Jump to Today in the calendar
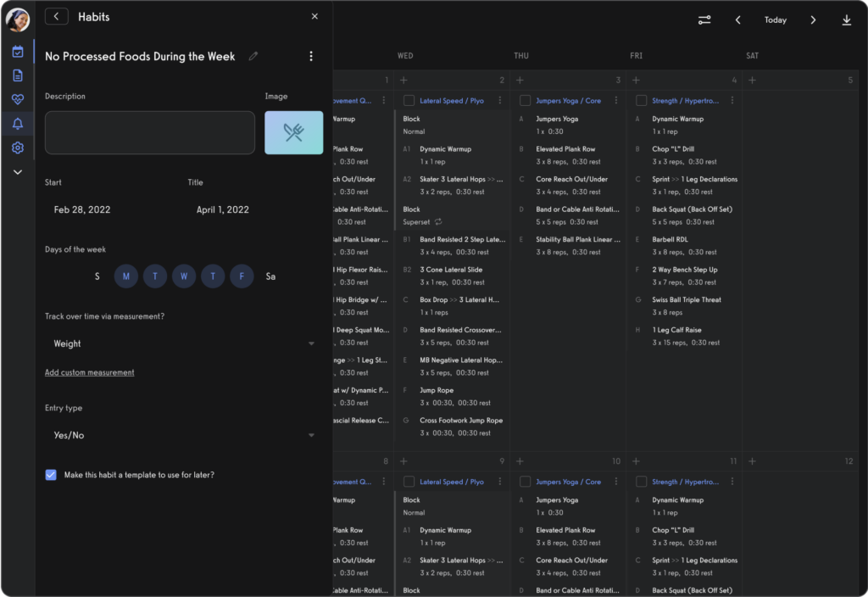Screen dimensions: 868x597 tap(775, 20)
